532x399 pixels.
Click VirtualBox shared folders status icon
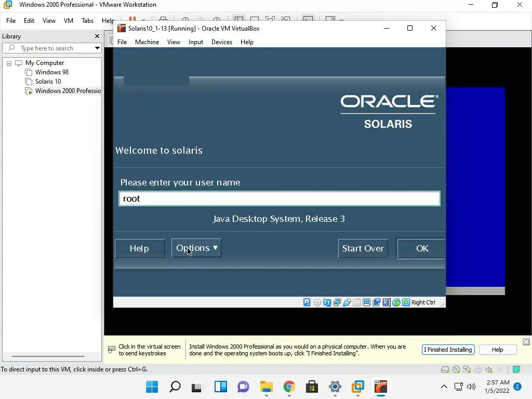[x=356, y=302]
